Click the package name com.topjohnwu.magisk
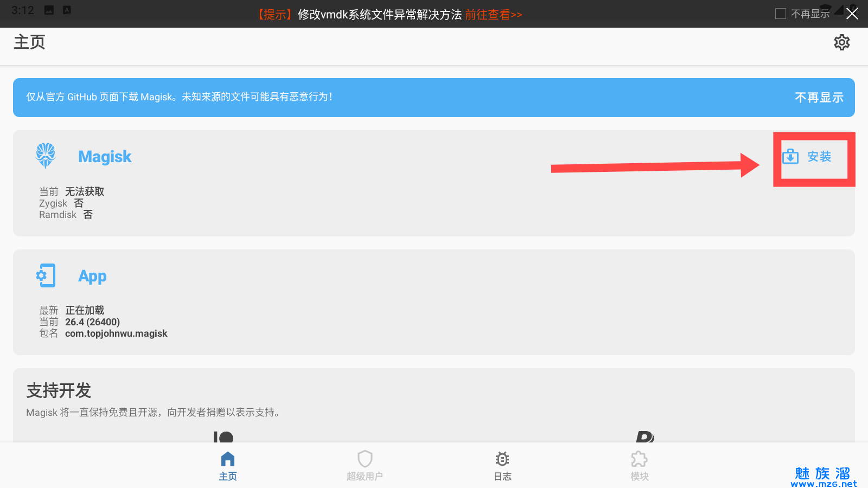 [x=116, y=333]
